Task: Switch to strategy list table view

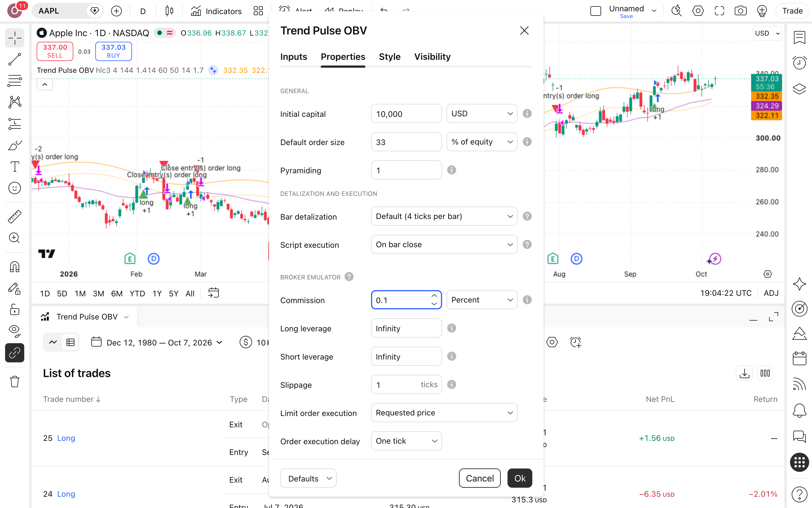Action: (70, 342)
